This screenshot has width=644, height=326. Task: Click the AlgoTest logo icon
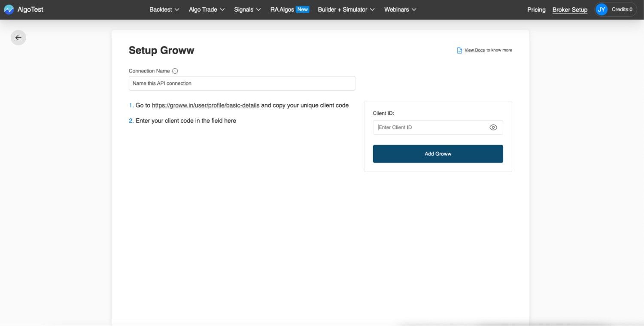pos(9,9)
